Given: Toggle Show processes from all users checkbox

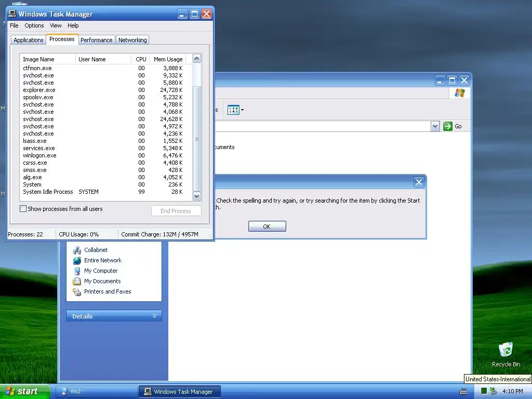Looking at the screenshot, I should tap(23, 209).
